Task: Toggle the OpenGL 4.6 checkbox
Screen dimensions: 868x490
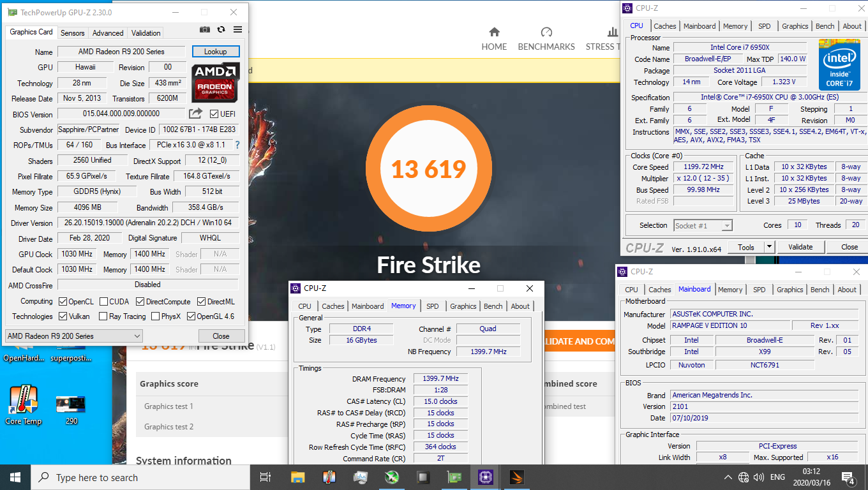Action: click(191, 316)
